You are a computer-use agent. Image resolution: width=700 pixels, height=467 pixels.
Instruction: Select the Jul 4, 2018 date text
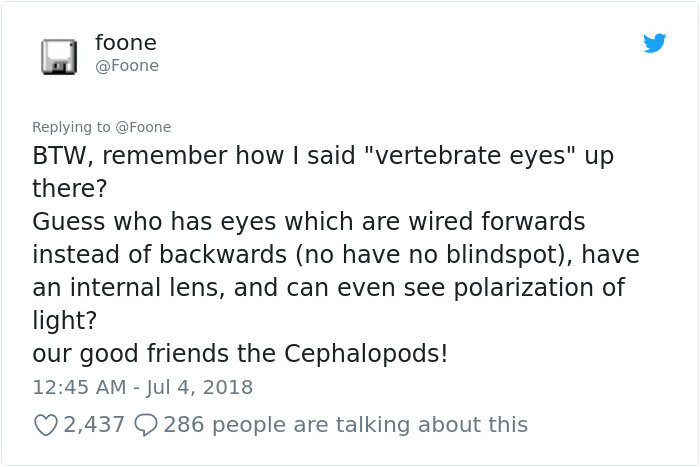tap(200, 387)
